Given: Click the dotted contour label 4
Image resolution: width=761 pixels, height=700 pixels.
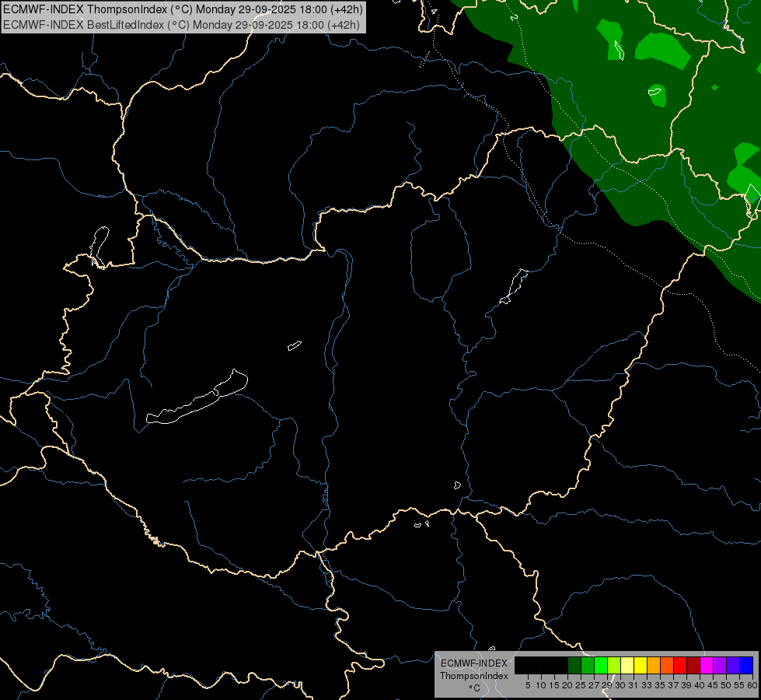Looking at the screenshot, I should click(x=434, y=11).
